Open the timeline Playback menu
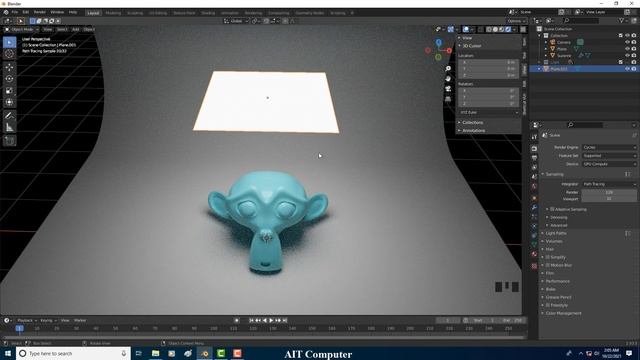The image size is (640, 360). point(27,320)
